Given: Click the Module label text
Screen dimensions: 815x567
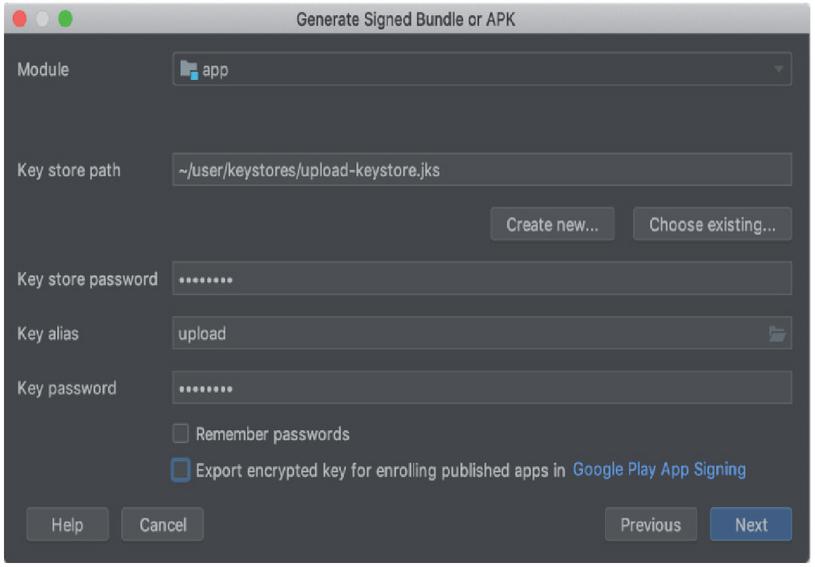Looking at the screenshot, I should pos(43,70).
